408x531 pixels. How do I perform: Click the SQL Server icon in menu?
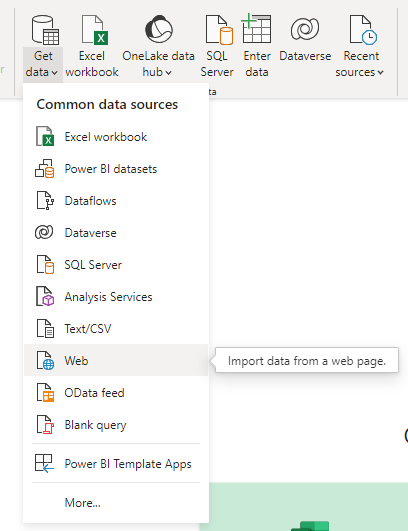[45, 264]
